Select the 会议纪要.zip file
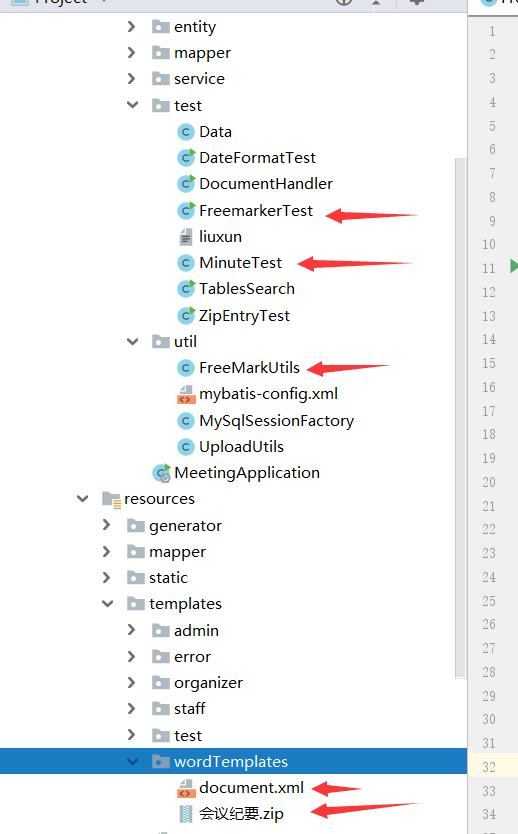 241,814
